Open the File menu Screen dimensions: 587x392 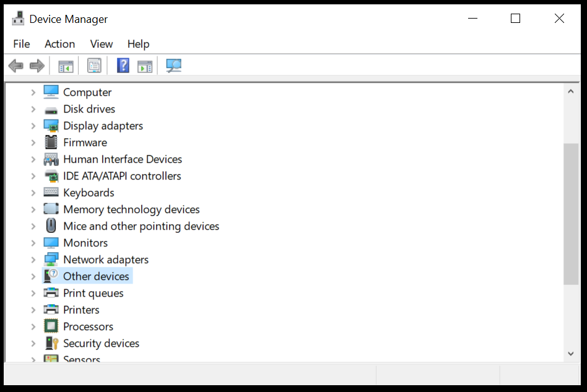(x=21, y=44)
